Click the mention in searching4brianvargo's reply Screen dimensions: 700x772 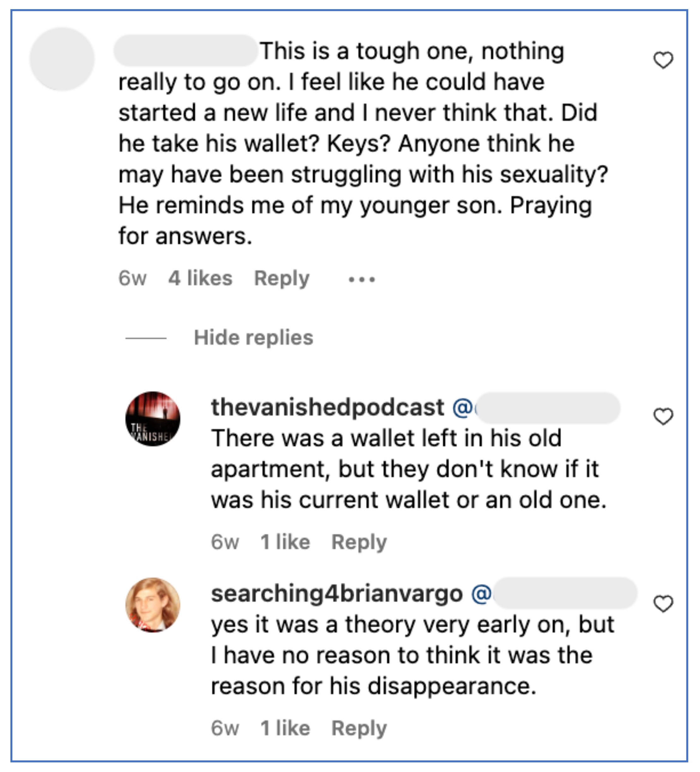coord(554,594)
